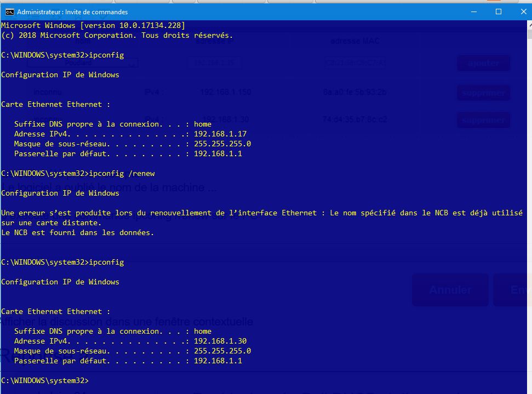532x394 pixels.
Task: Click the second "supprimer" button
Action: (483, 119)
